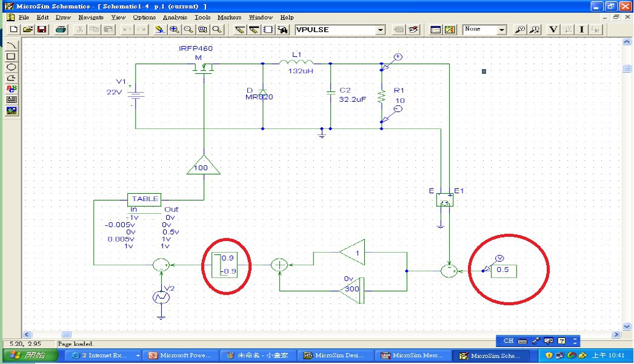Open the Markers menu
The width and height of the screenshot is (634, 364).
(x=229, y=18)
